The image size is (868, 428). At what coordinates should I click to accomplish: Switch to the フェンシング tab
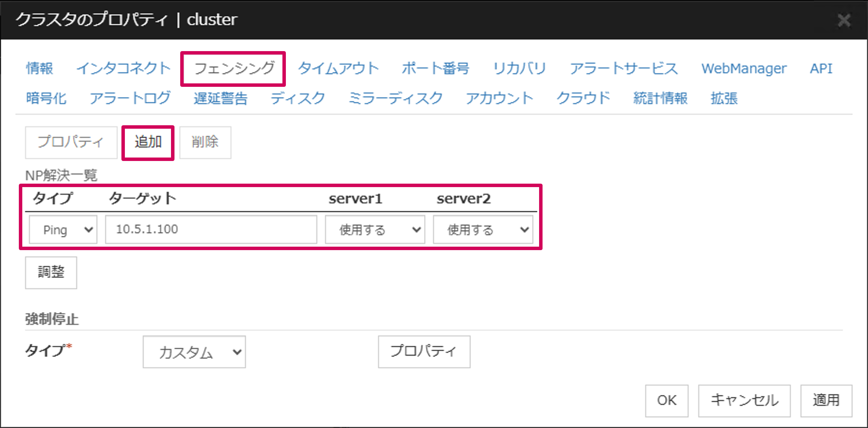point(234,69)
